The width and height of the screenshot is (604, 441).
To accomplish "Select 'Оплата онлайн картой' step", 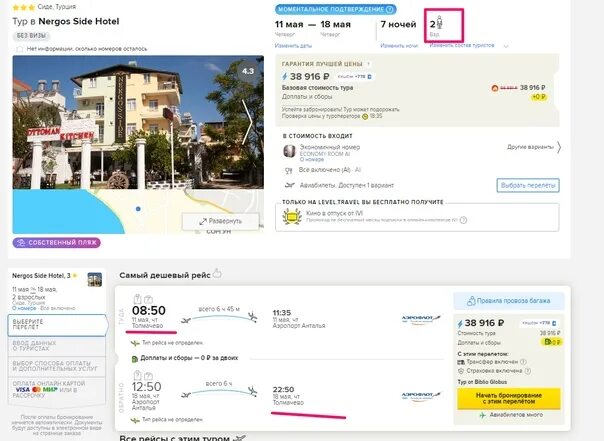I will (x=57, y=390).
